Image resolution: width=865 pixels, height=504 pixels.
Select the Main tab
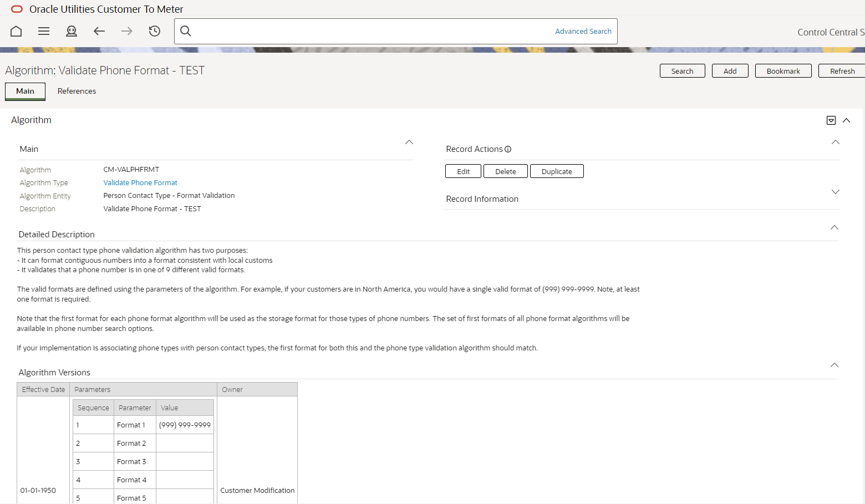(25, 91)
